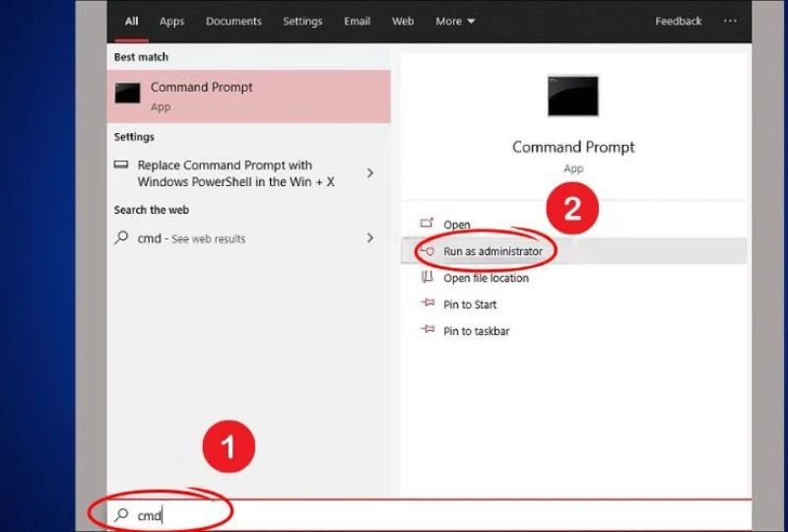Click the Pin to taskbar pin icon
The image size is (788, 532).
(427, 330)
